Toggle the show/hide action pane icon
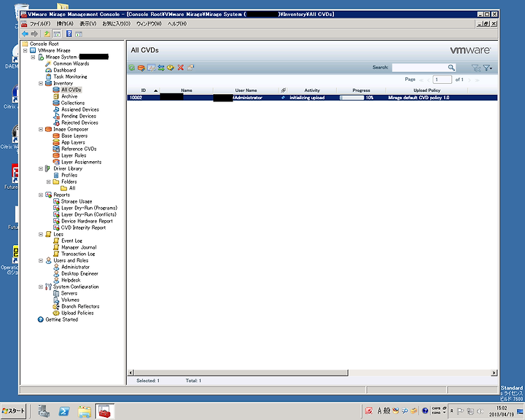 [x=79, y=34]
